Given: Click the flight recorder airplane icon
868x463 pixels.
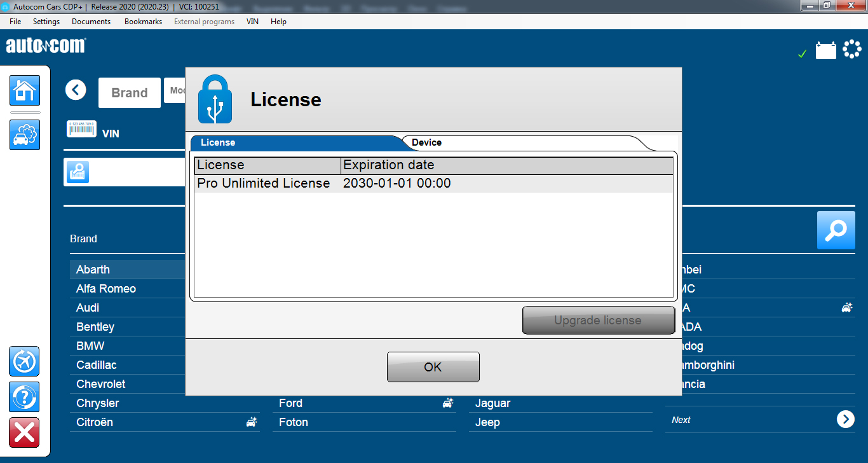Looking at the screenshot, I should [x=24, y=361].
